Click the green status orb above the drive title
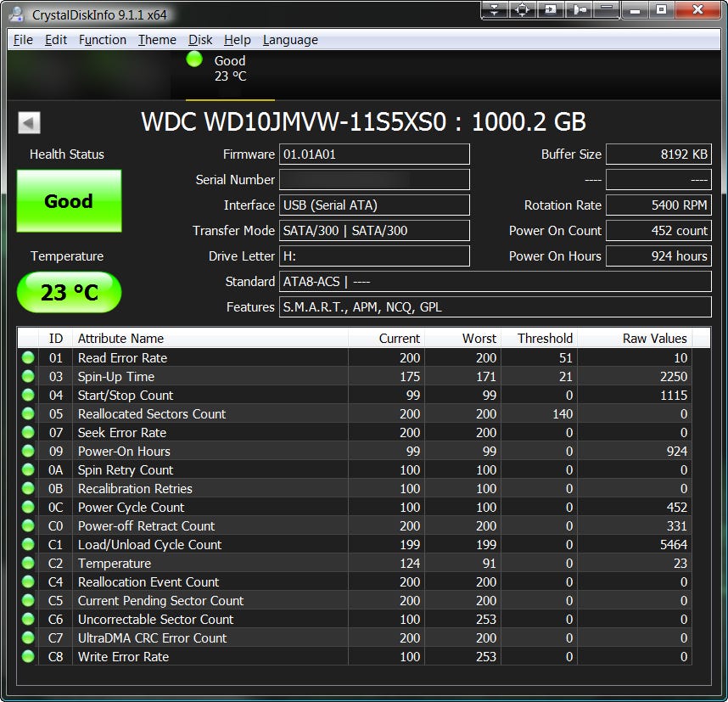Image resolution: width=728 pixels, height=702 pixels. click(194, 59)
